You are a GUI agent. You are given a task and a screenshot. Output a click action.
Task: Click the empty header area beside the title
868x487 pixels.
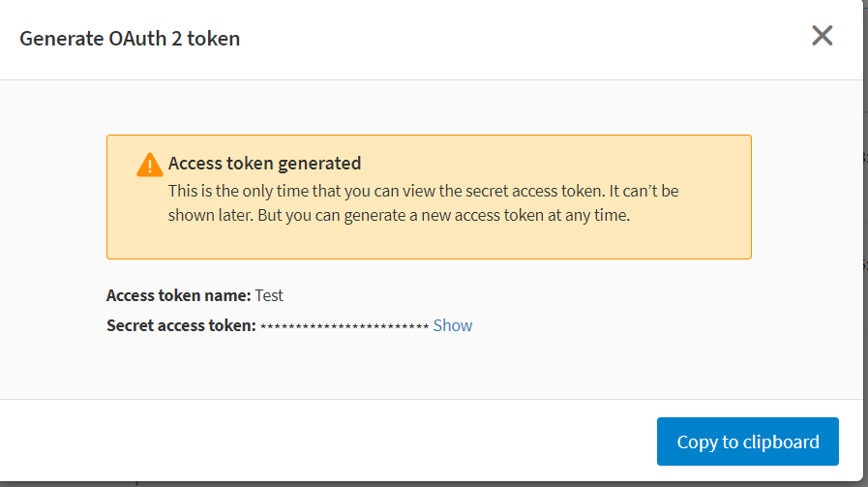click(525, 39)
